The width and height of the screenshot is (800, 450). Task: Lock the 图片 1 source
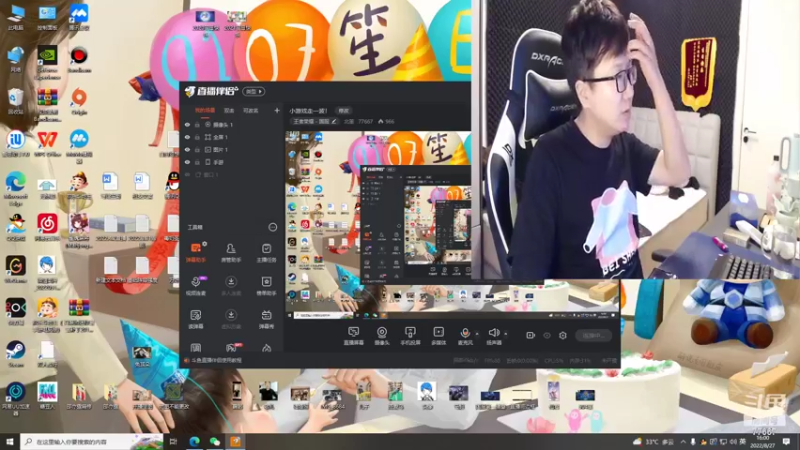coord(197,149)
